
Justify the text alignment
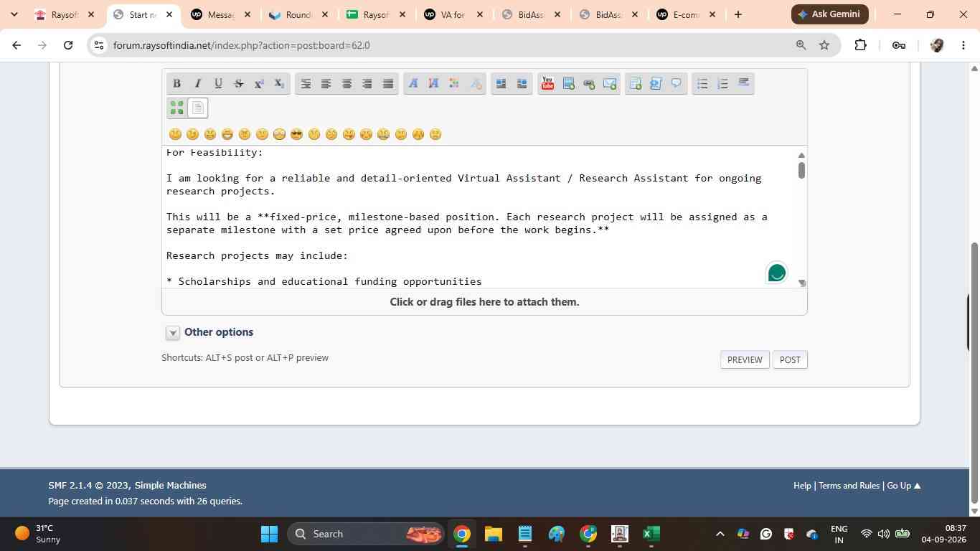click(x=388, y=83)
